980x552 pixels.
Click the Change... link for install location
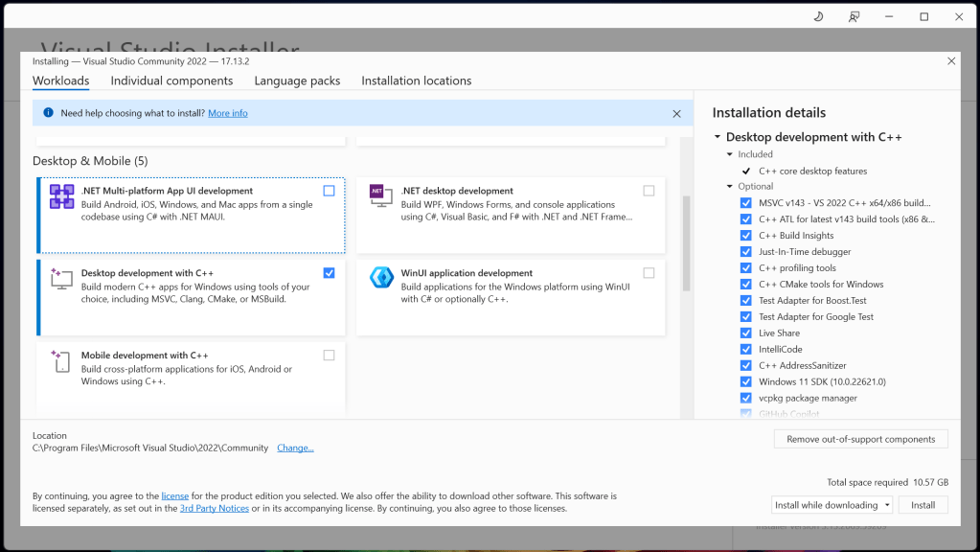295,448
